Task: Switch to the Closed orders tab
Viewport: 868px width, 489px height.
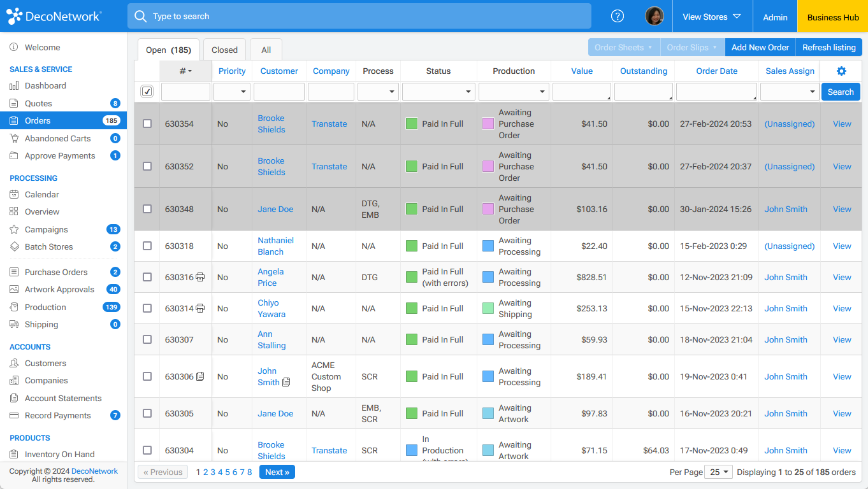Action: coord(224,49)
